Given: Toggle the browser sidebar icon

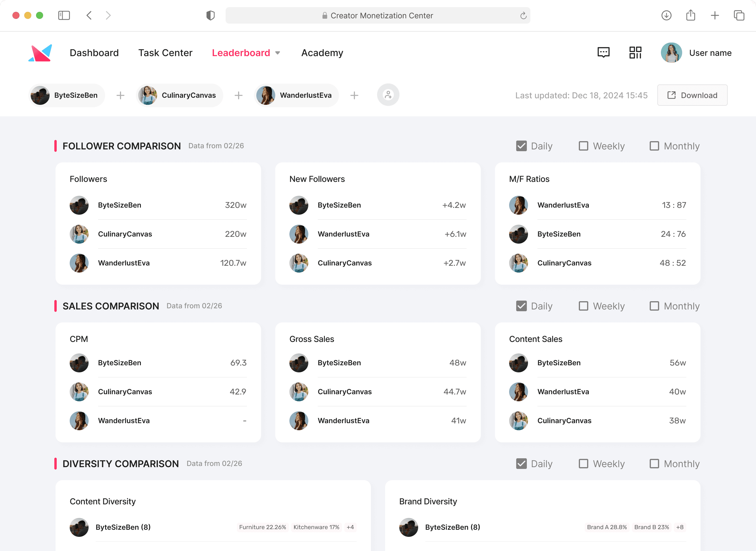Looking at the screenshot, I should click(64, 15).
